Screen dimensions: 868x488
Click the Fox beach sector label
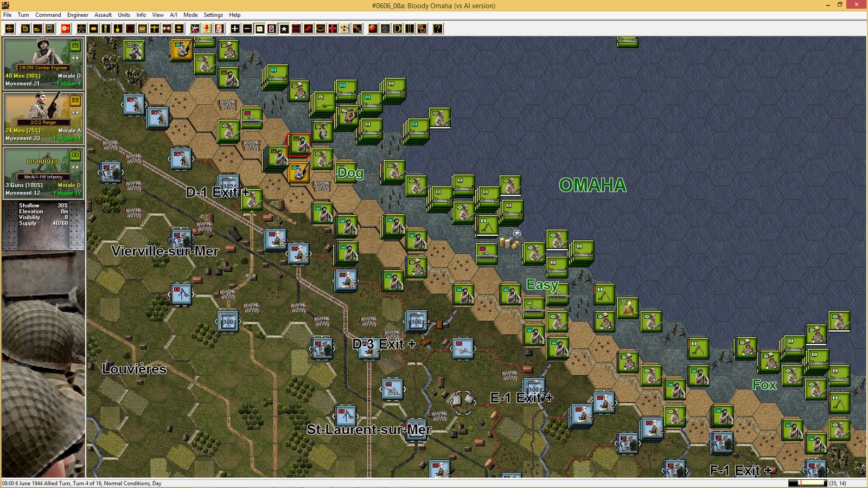[x=764, y=385]
